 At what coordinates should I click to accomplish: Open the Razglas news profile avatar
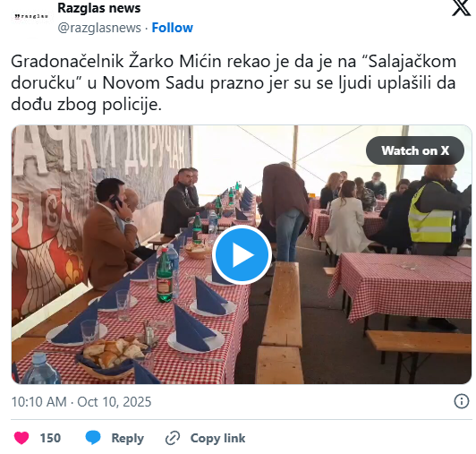[31, 16]
